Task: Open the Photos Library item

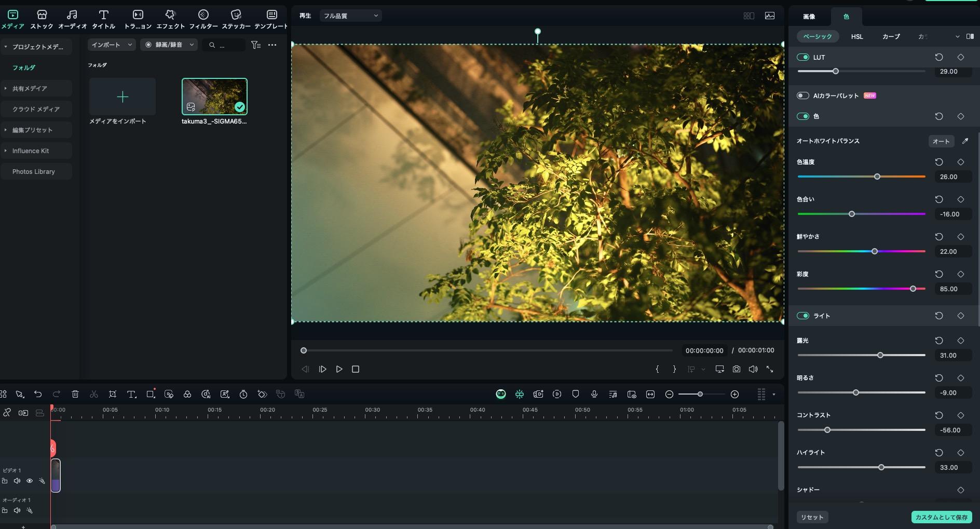Action: coord(36,171)
